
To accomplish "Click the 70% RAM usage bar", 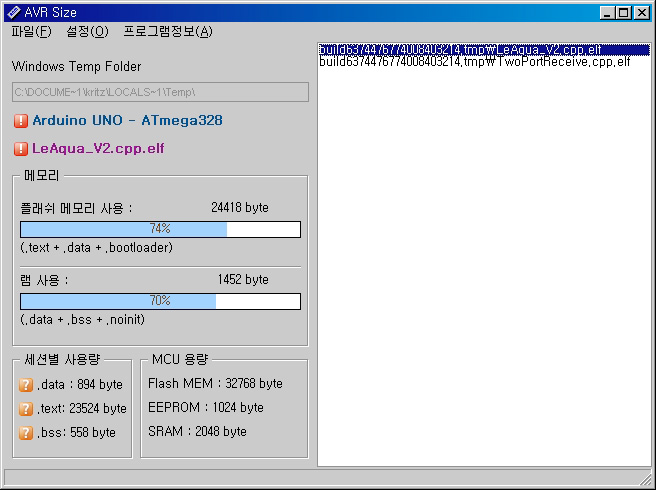I will click(160, 301).
